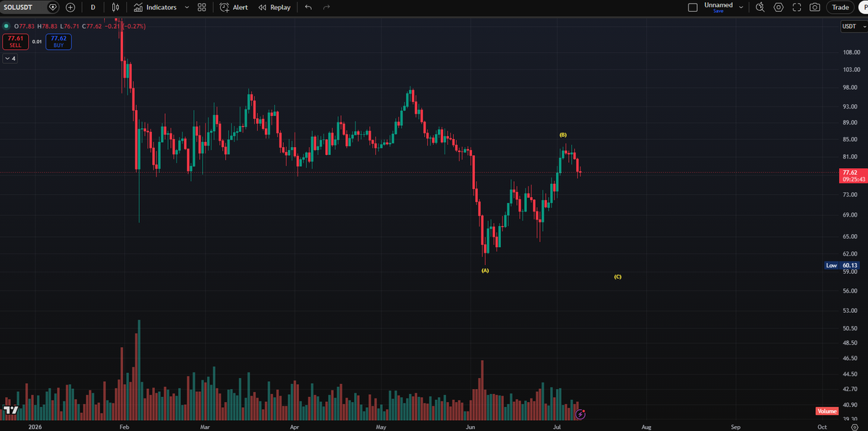Screen dimensions: 868x431
Task: Click the 0.01 spread value
Action: (37, 41)
